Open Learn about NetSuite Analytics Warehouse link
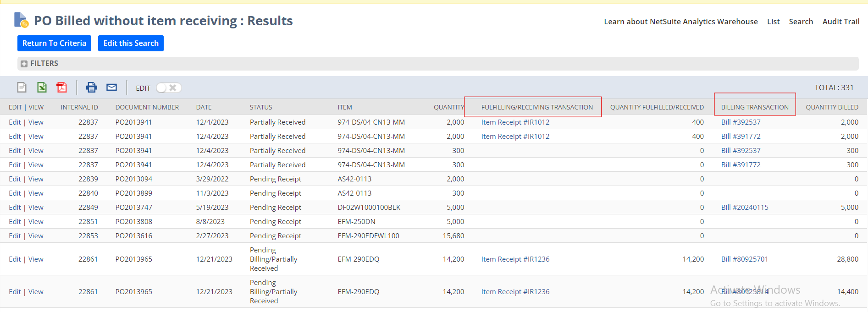The image size is (868, 312). [680, 22]
